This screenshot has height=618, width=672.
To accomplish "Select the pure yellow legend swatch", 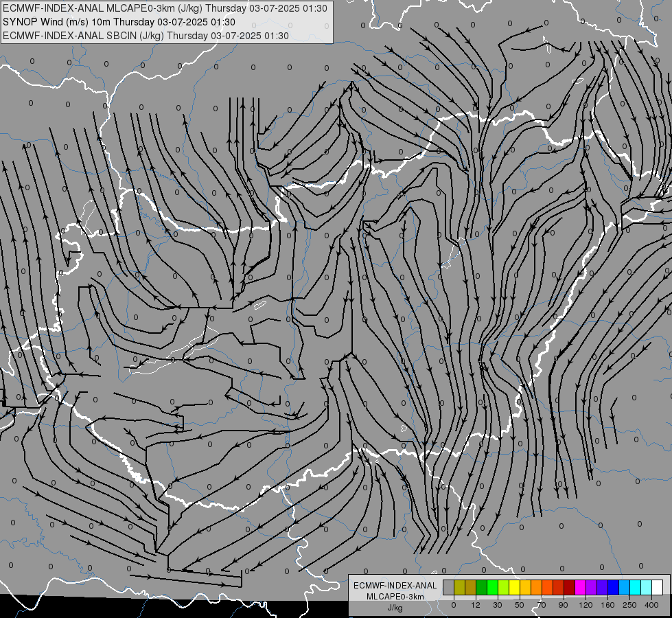I will (x=515, y=587).
